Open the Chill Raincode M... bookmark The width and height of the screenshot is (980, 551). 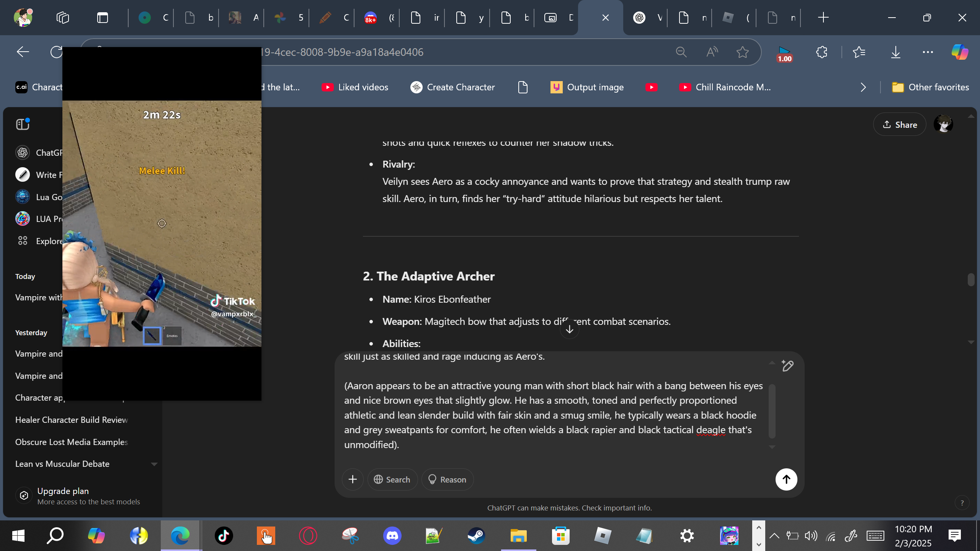[725, 87]
